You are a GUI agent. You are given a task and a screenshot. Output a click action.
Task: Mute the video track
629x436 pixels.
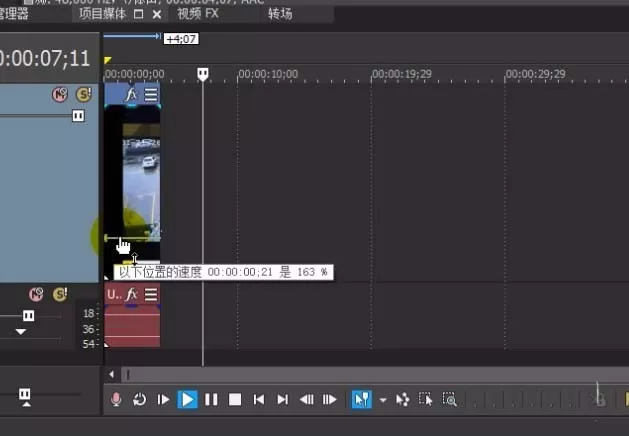coord(60,95)
